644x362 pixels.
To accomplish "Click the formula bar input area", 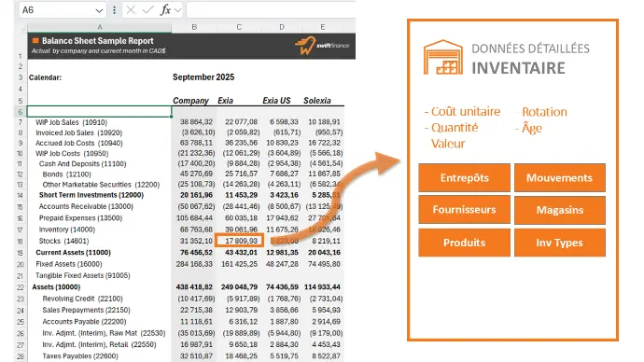I will [x=271, y=10].
